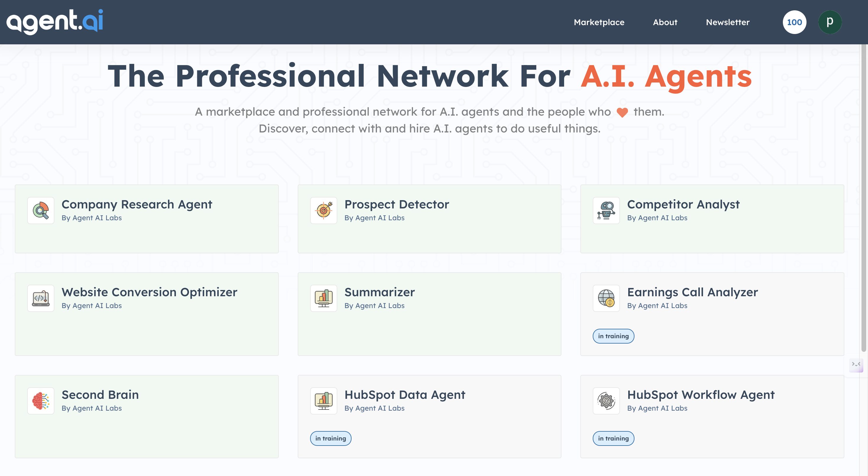The image size is (868, 476).
Task: Click the Website Conversion Optimizer laptop icon
Action: pyautogui.click(x=41, y=298)
